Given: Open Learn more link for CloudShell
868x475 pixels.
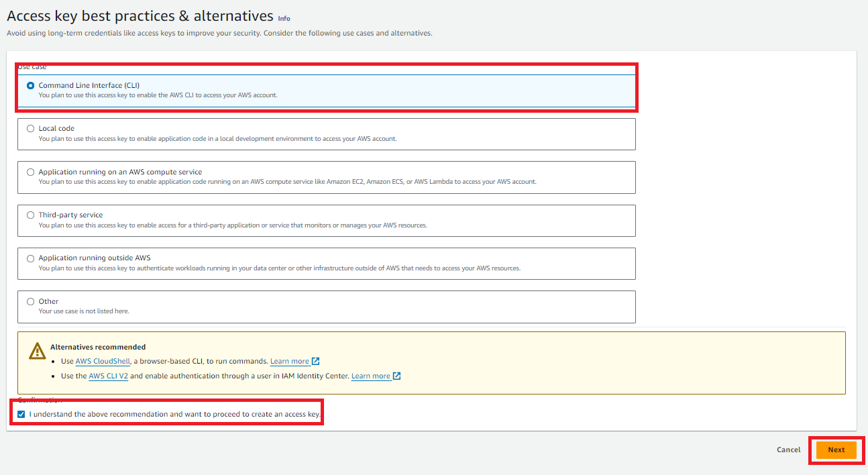Looking at the screenshot, I should 290,361.
